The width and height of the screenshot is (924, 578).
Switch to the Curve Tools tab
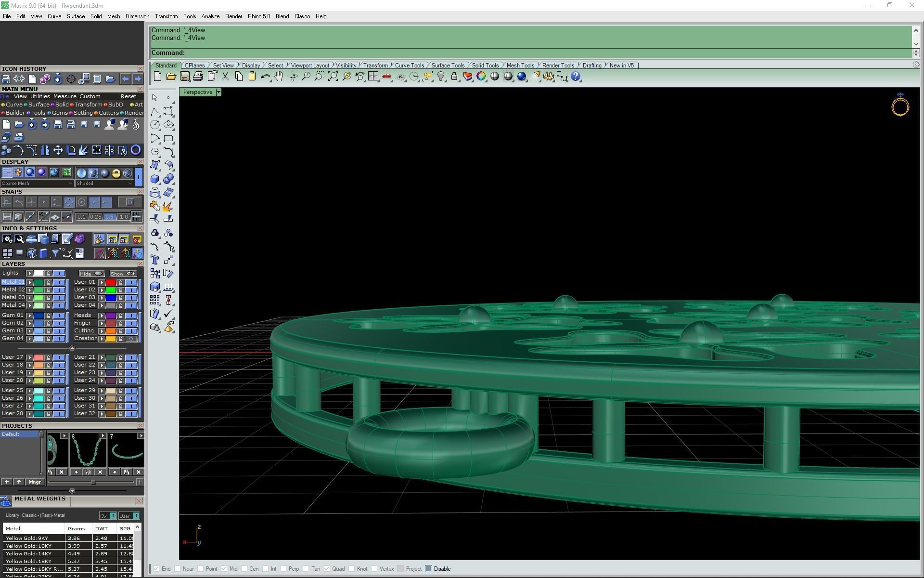pyautogui.click(x=409, y=66)
